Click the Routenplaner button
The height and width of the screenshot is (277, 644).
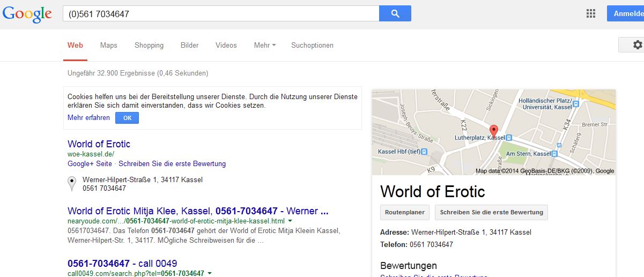tap(405, 212)
